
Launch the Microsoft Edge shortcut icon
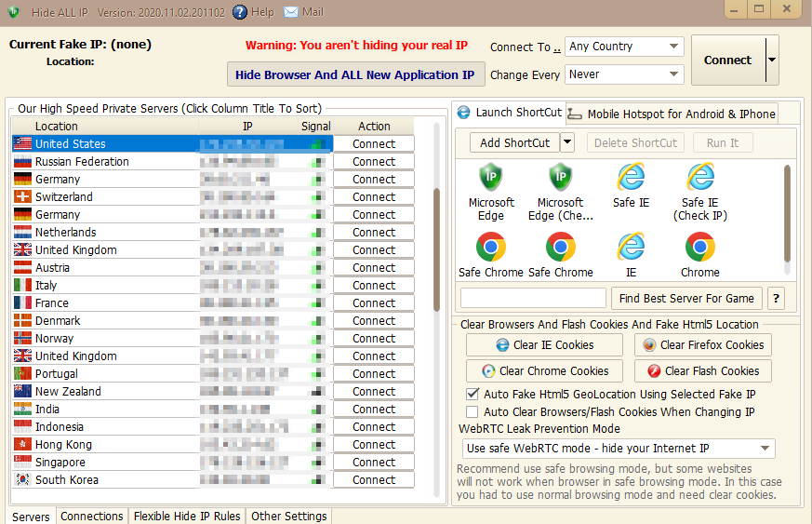click(490, 177)
